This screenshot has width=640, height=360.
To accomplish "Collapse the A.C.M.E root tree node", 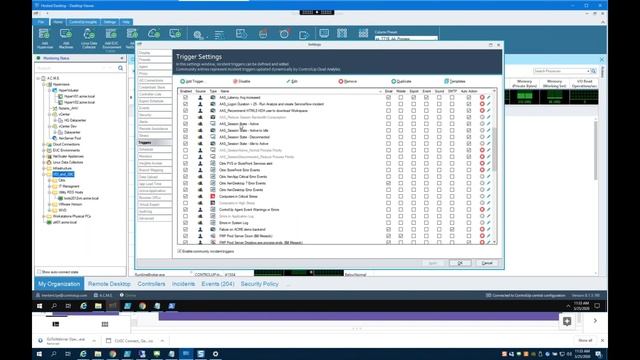I will click(38, 78).
